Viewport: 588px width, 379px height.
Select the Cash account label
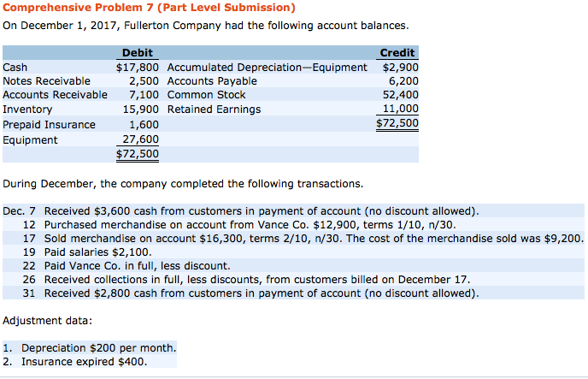point(15,67)
